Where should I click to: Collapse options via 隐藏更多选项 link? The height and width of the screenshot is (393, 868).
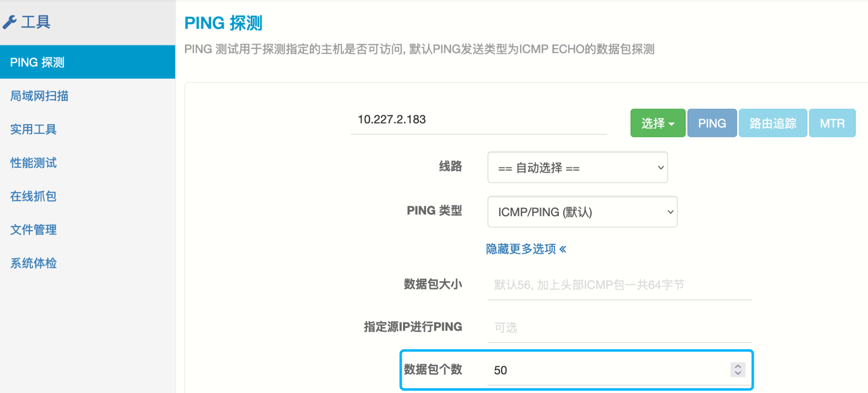tap(526, 249)
